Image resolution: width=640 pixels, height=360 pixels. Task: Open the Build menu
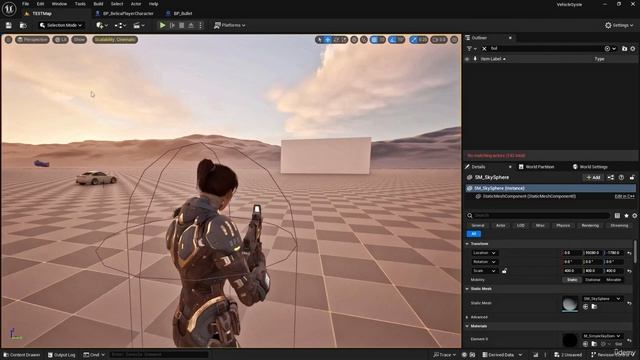coord(98,4)
